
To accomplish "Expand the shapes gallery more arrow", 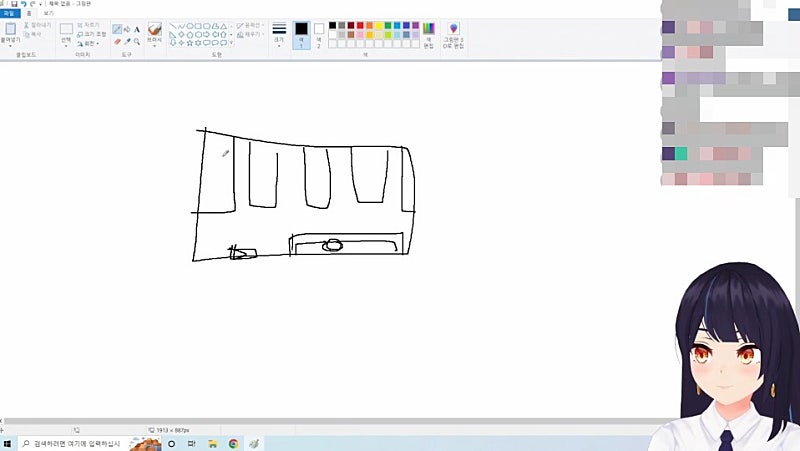I will 231,43.
